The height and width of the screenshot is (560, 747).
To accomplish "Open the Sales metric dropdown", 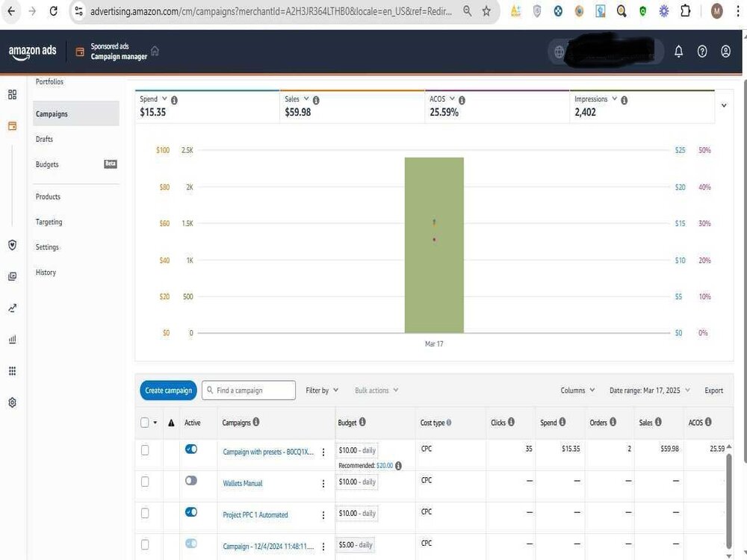I will point(306,99).
